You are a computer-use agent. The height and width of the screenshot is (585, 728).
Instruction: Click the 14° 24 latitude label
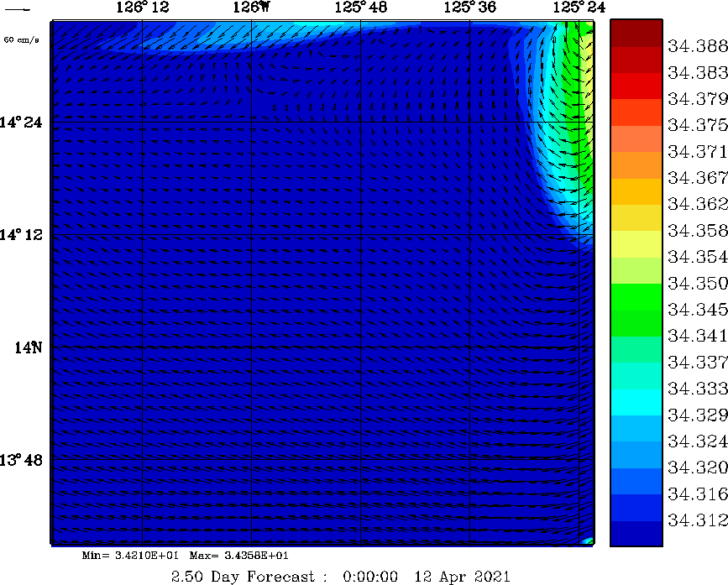pos(21,123)
